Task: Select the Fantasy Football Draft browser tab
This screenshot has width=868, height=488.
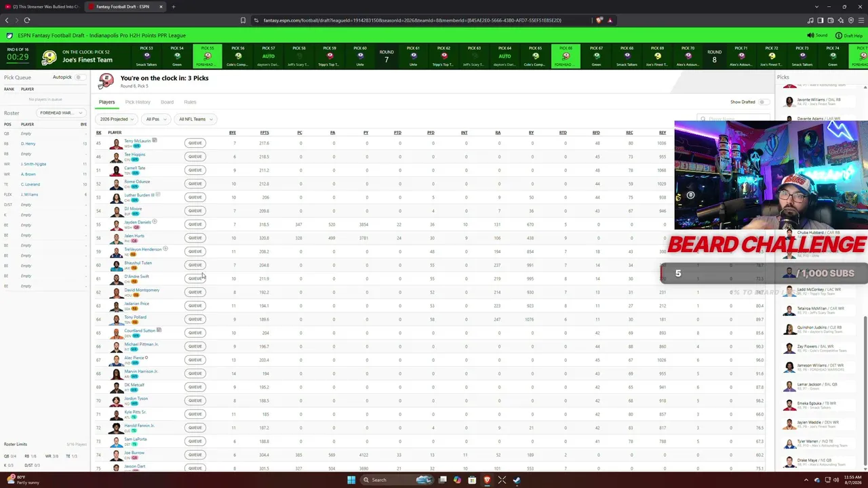Action: click(123, 7)
